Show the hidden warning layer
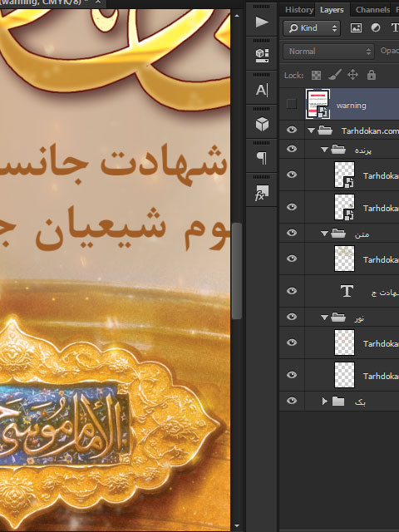This screenshot has width=399, height=532. point(292,104)
